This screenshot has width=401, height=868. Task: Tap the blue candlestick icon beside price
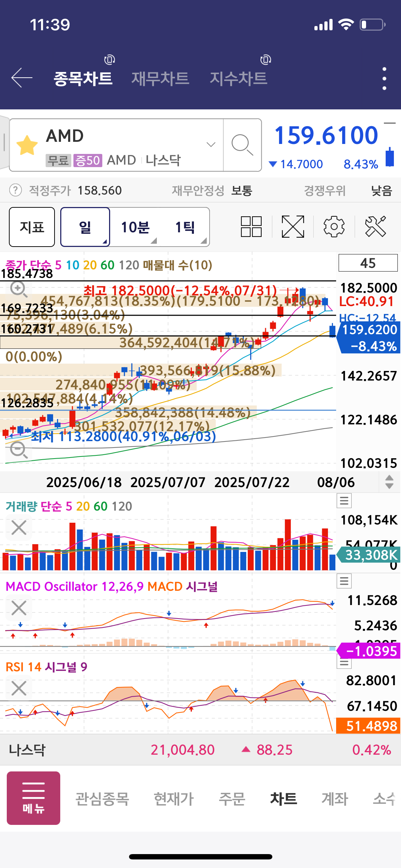click(390, 157)
